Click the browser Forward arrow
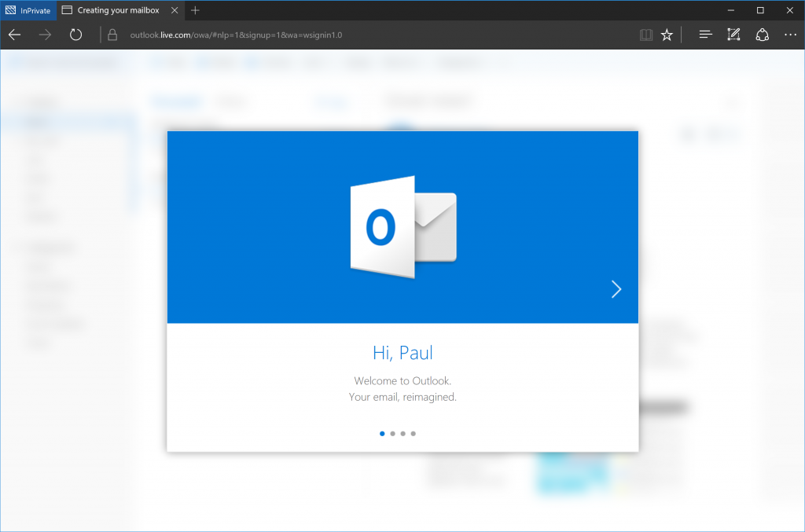Screen dimensions: 805x532 tap(45, 35)
